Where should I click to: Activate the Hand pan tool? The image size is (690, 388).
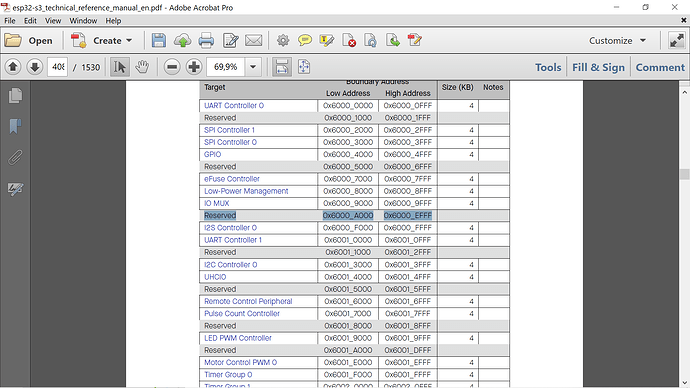coord(142,67)
